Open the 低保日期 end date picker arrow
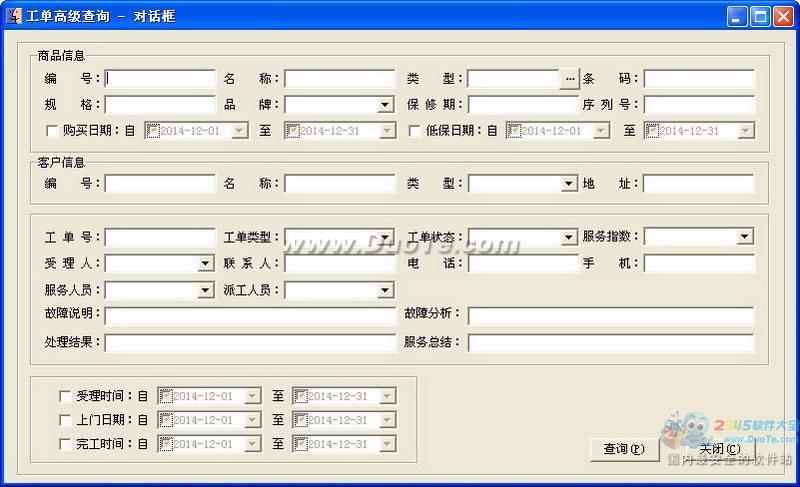This screenshot has height=487, width=800. pyautogui.click(x=746, y=131)
